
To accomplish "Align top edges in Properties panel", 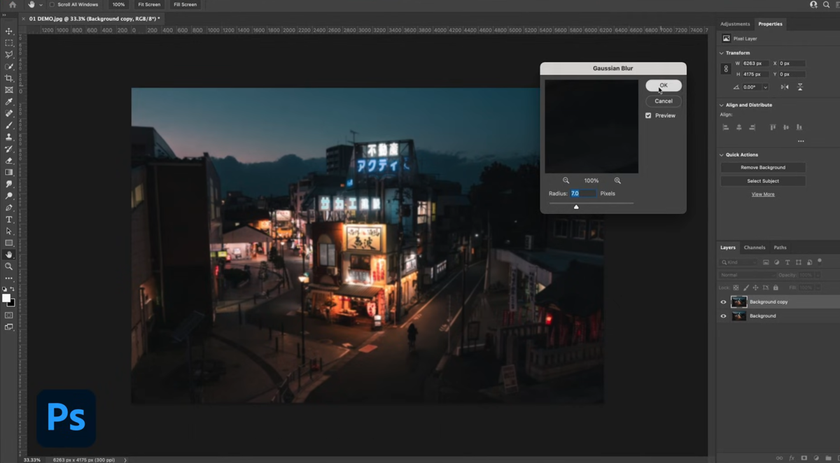I will pos(773,127).
